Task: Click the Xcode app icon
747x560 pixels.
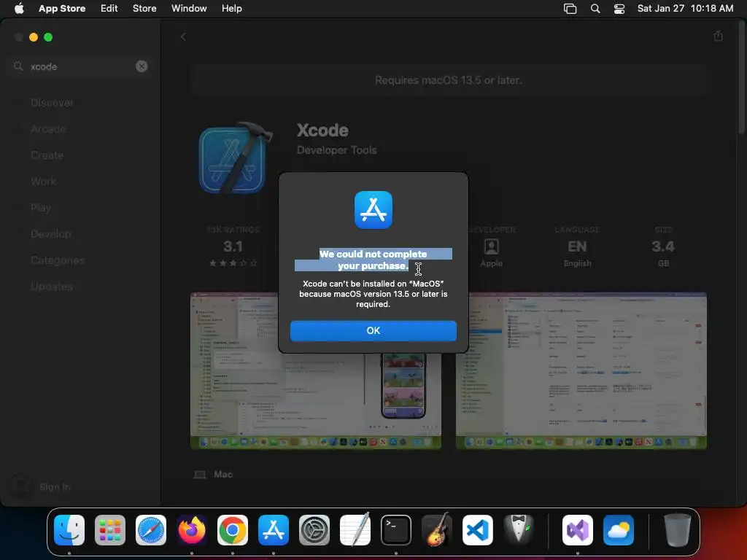Action: (236, 158)
